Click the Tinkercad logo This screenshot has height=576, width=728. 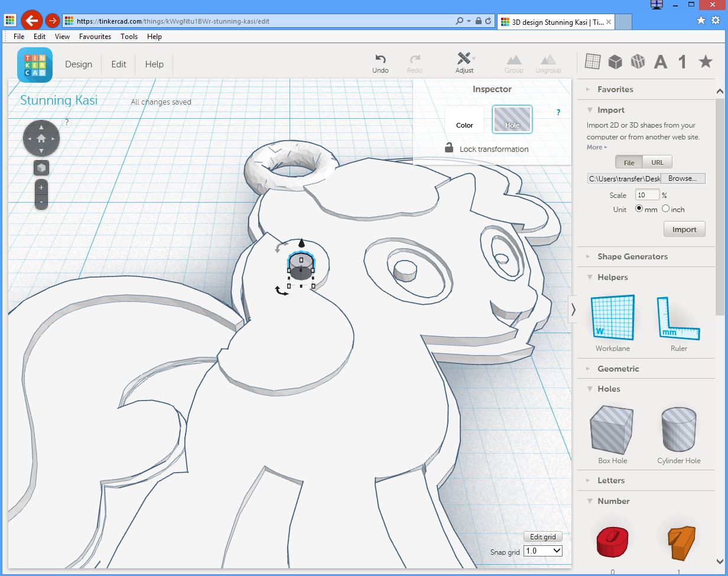click(x=35, y=65)
